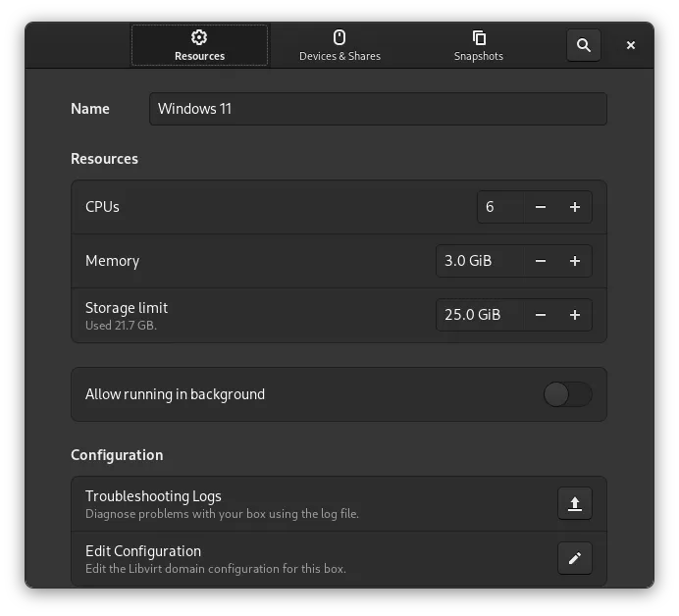This screenshot has width=679, height=616.
Task: Click Storage limit field 25.0 GiB
Action: (x=480, y=315)
